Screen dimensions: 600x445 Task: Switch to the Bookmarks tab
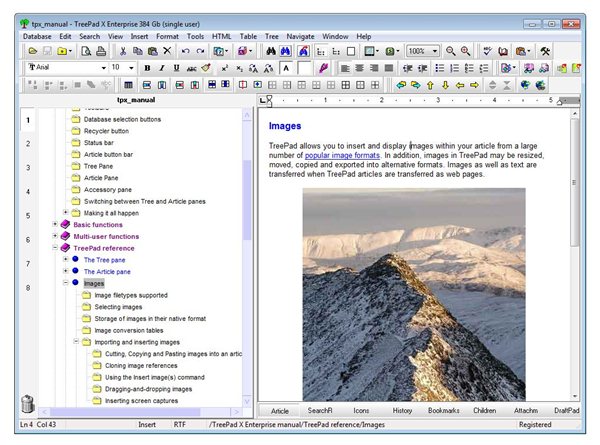click(443, 411)
